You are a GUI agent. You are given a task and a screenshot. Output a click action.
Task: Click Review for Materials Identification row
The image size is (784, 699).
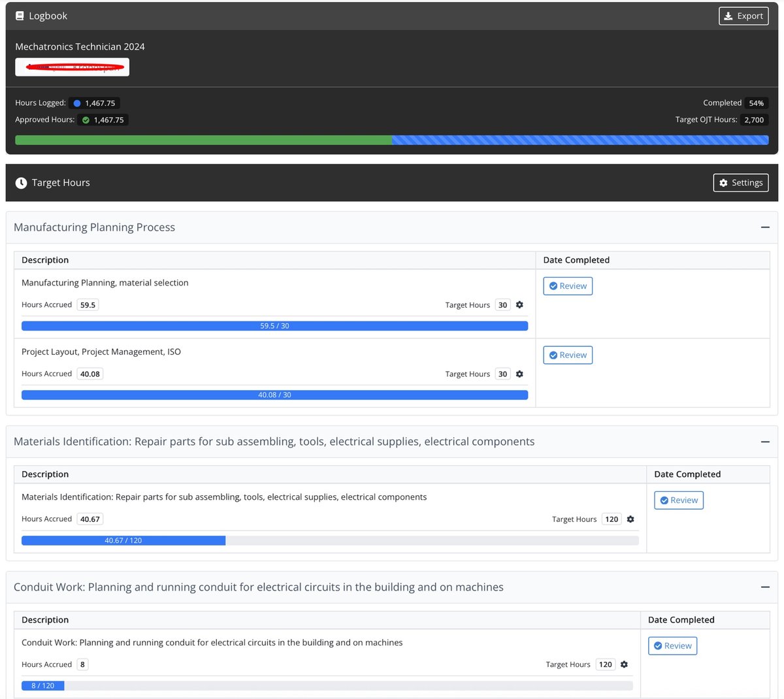pos(679,500)
